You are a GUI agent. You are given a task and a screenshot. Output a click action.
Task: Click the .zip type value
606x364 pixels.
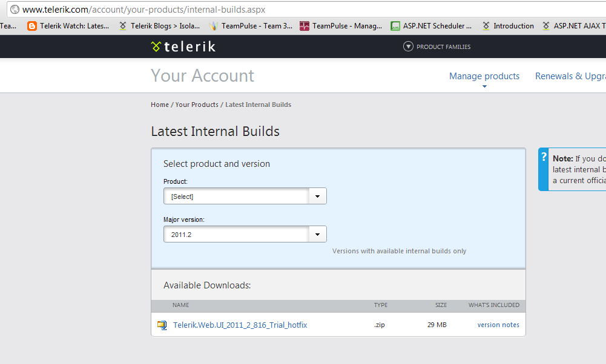point(380,325)
